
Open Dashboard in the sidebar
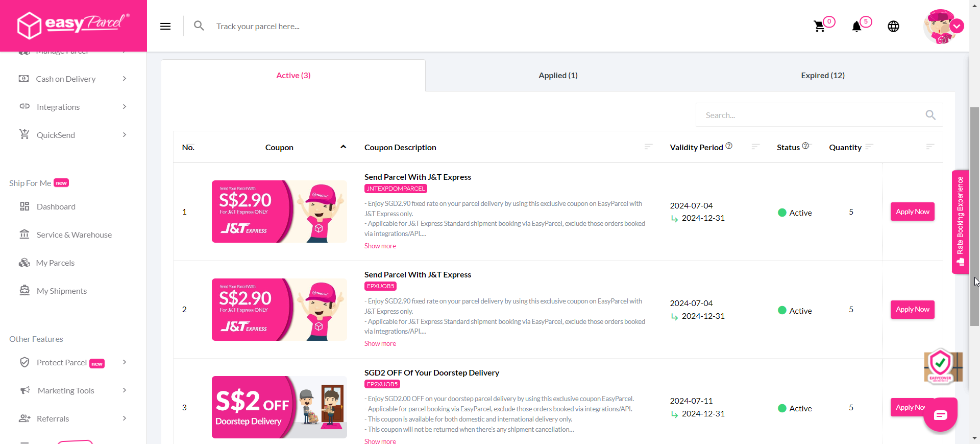[56, 206]
